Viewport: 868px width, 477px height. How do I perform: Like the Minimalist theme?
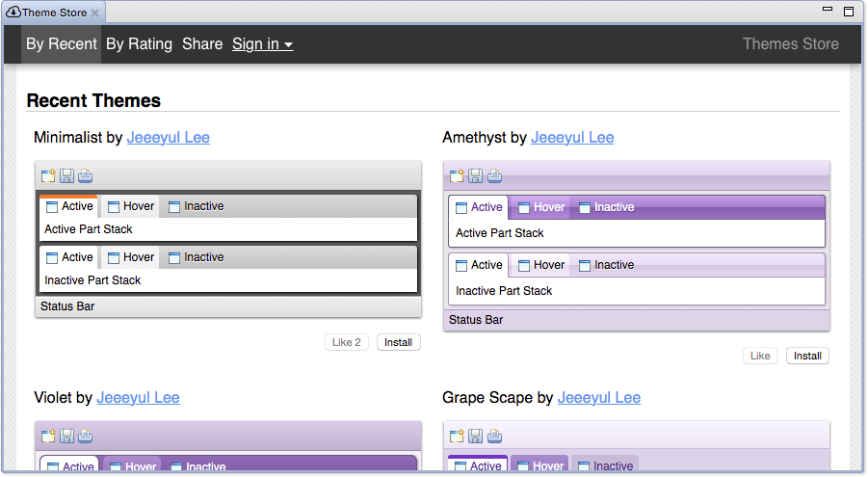coord(346,342)
